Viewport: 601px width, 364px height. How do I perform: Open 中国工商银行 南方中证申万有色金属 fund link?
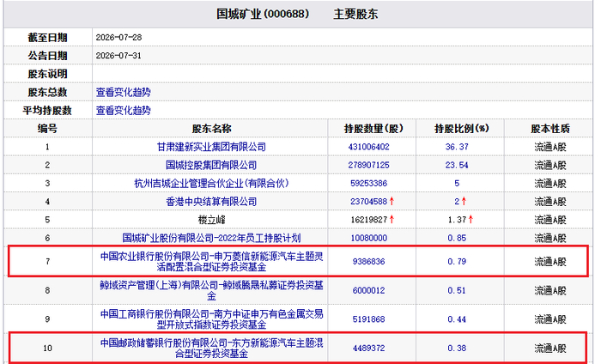[x=211, y=319]
